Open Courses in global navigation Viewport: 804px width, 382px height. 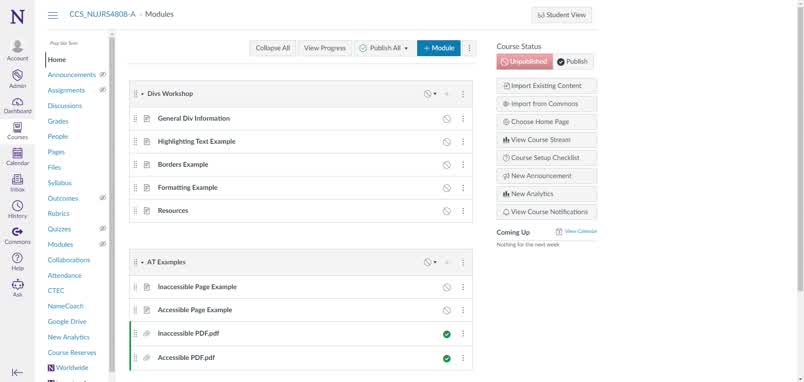17,131
